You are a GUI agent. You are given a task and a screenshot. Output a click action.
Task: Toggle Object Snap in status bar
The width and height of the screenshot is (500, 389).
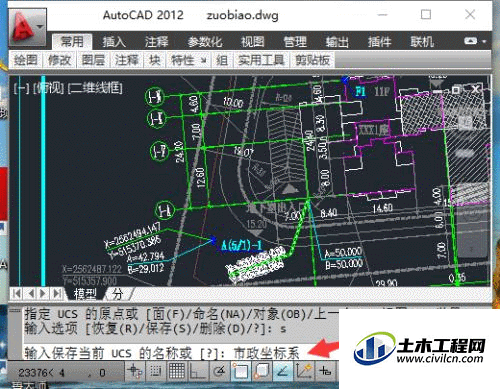[240, 371]
